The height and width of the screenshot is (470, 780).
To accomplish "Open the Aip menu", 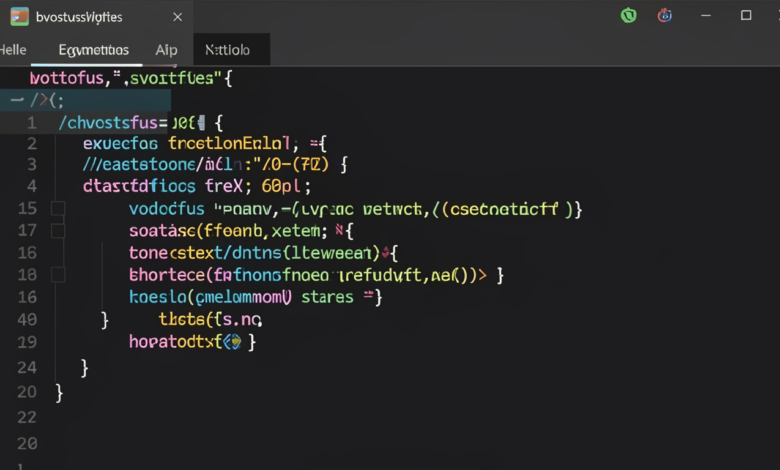I will click(166, 50).
